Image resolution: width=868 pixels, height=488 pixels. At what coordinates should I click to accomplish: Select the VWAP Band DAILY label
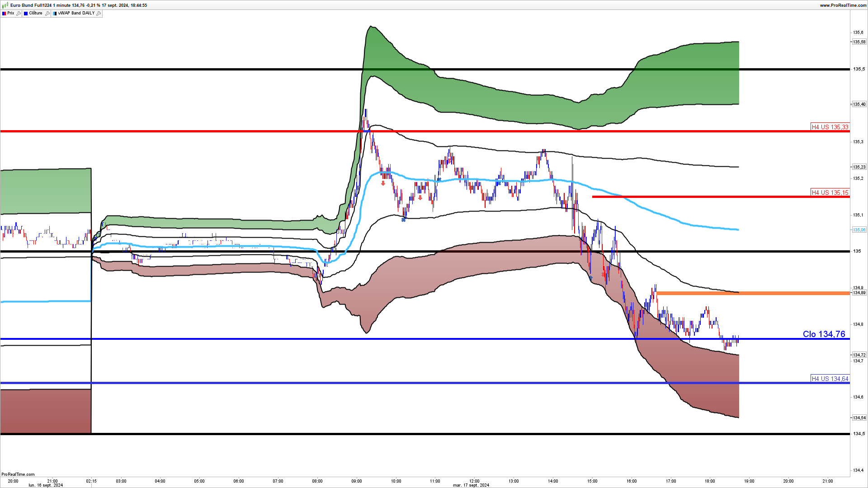tap(76, 14)
